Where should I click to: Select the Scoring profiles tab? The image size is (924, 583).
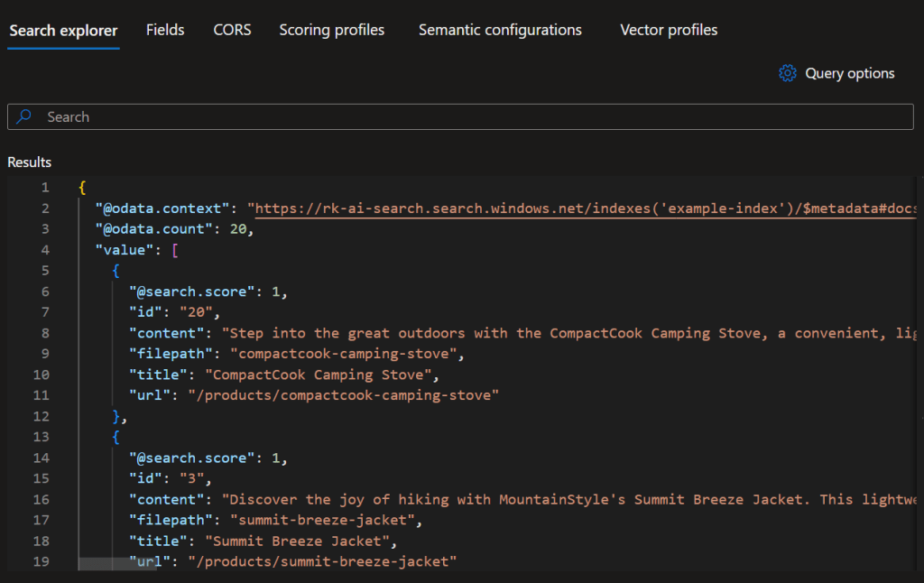pyautogui.click(x=331, y=30)
